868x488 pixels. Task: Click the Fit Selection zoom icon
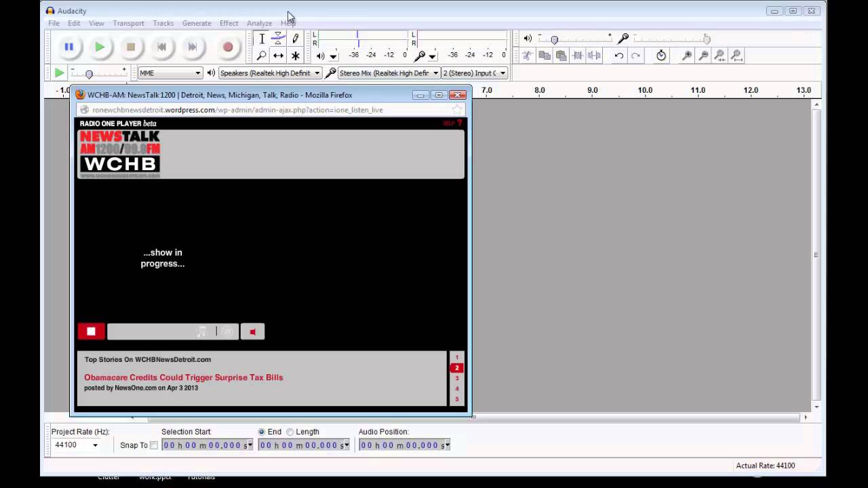click(720, 56)
